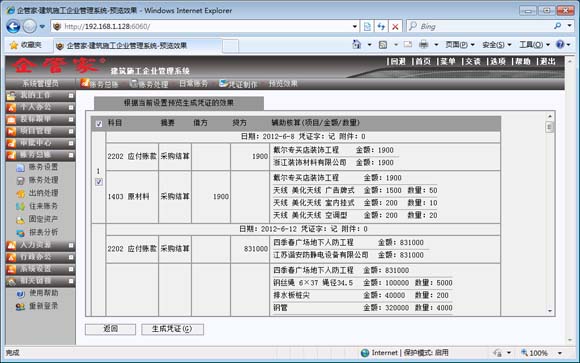
Task: Open 账务设置 in the sidebar
Action: tap(37, 167)
